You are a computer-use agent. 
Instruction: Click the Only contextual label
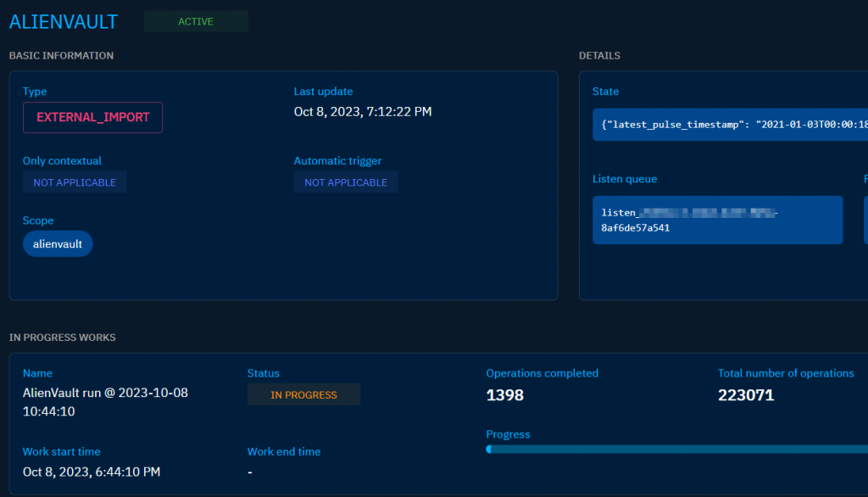62,160
